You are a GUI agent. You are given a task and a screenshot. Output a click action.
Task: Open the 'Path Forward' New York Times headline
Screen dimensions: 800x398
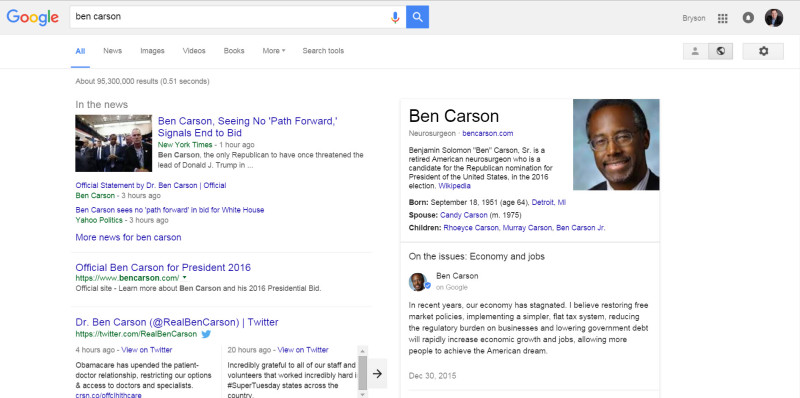tap(247, 127)
